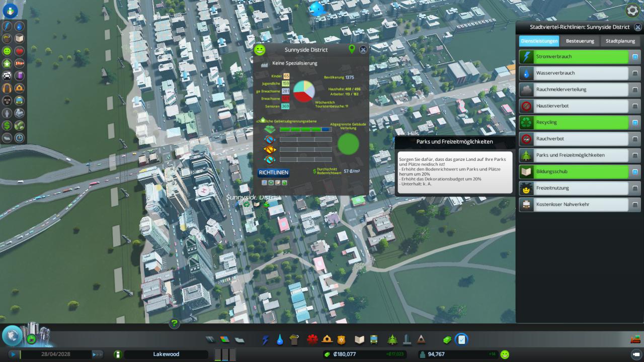Disable the Recycling policy checkbox

click(x=635, y=123)
